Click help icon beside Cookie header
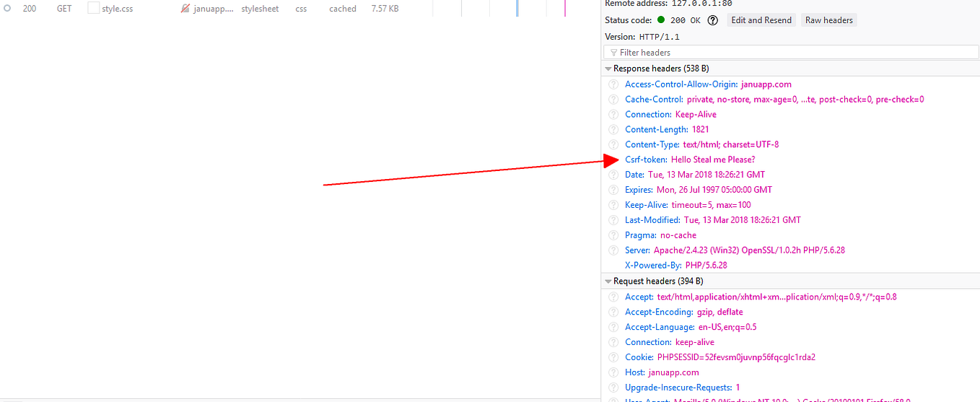The image size is (980, 402). pyautogui.click(x=613, y=357)
